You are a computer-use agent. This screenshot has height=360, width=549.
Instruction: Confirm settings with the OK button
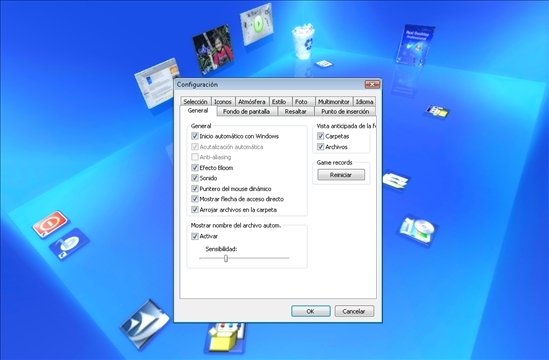point(311,311)
